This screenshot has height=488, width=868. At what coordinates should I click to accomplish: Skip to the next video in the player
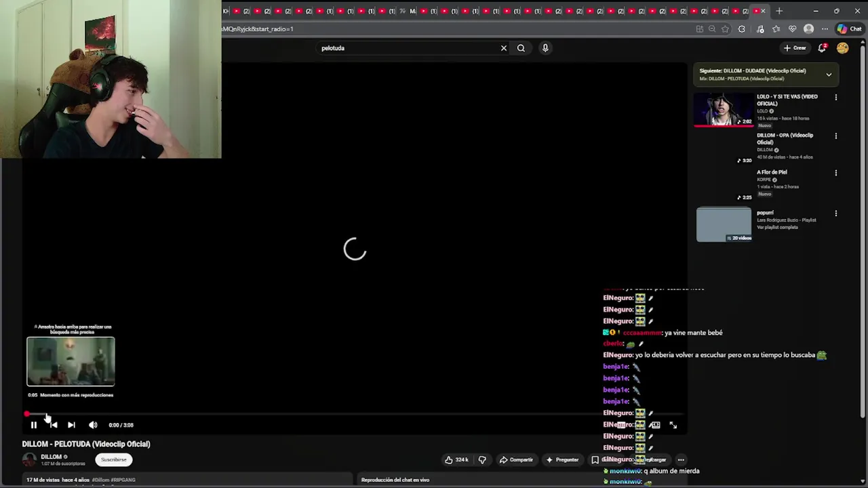71,425
